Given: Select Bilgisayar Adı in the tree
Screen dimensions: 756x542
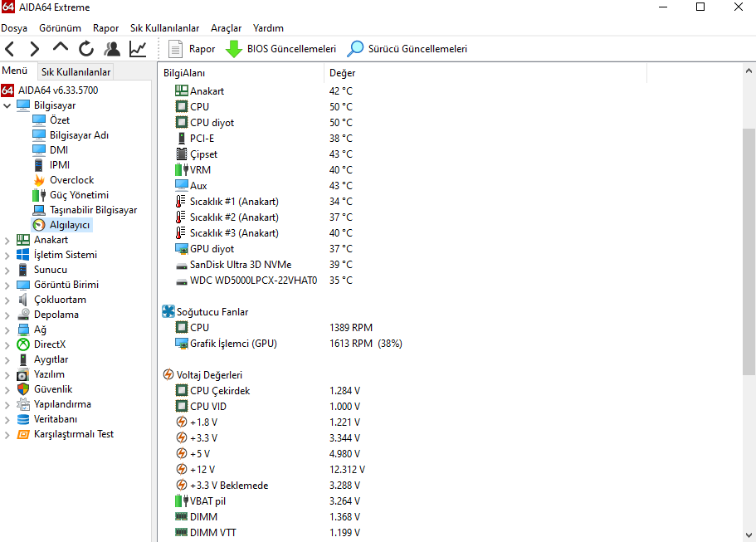Looking at the screenshot, I should [x=79, y=135].
